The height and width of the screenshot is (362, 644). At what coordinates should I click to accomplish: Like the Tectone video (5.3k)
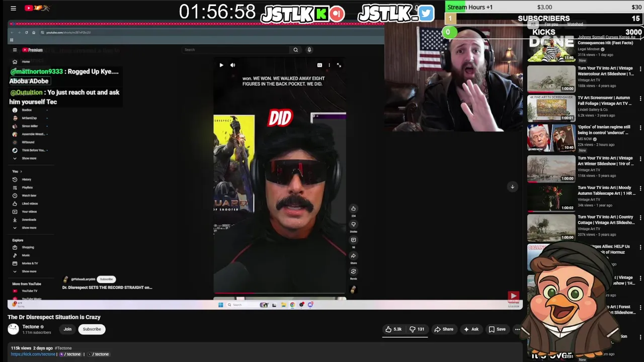coord(393,329)
